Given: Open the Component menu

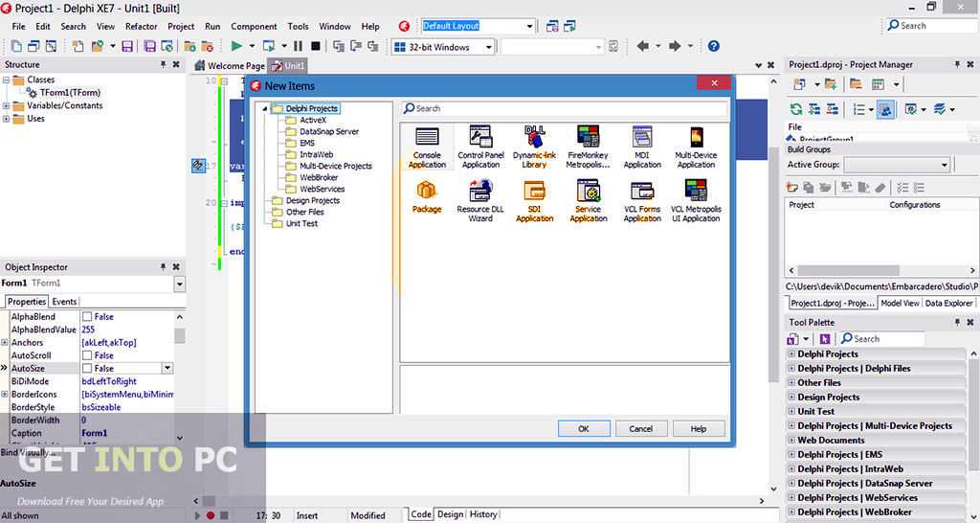Looking at the screenshot, I should pos(254,26).
